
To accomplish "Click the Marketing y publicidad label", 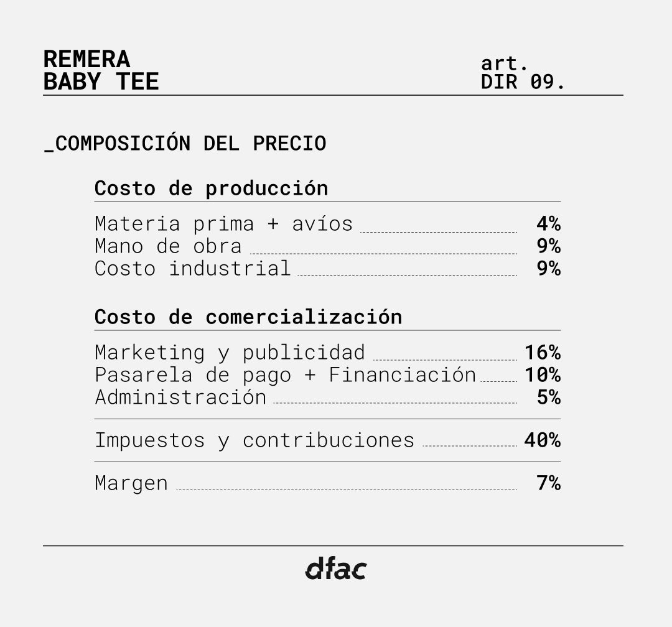I will [x=230, y=352].
